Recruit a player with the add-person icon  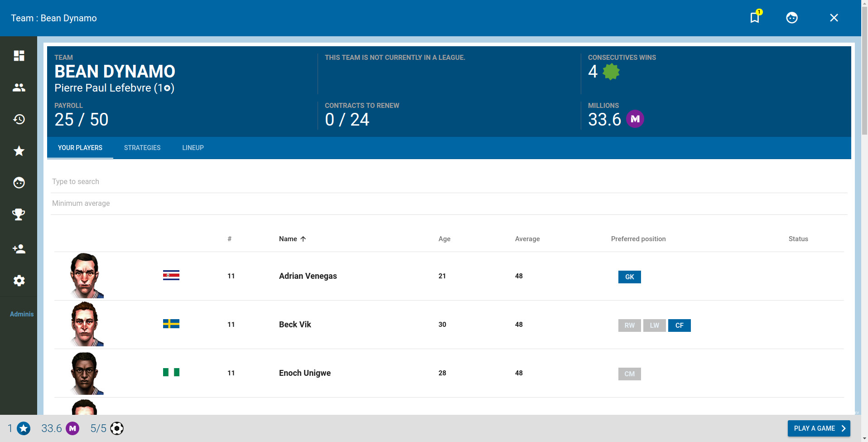tap(19, 248)
